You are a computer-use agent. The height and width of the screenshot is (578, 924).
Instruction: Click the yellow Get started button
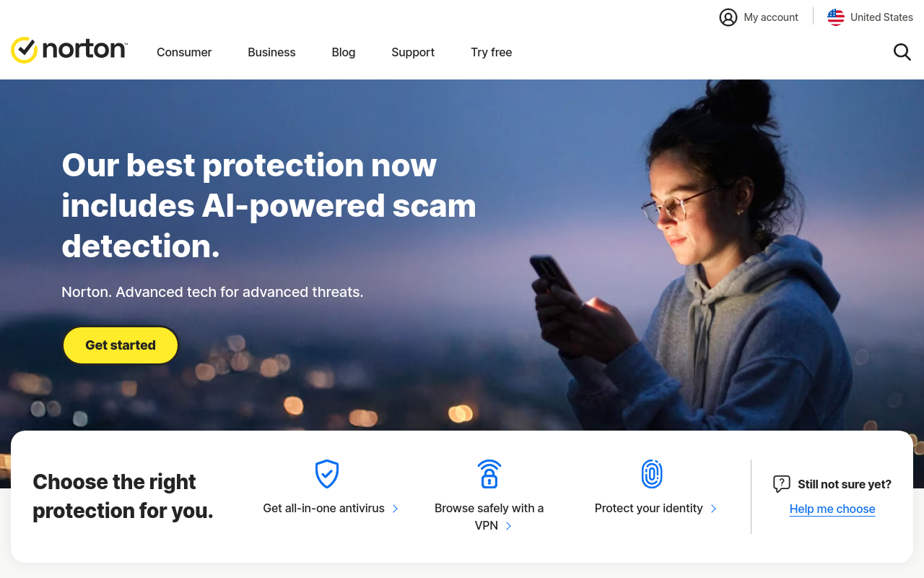click(x=121, y=345)
